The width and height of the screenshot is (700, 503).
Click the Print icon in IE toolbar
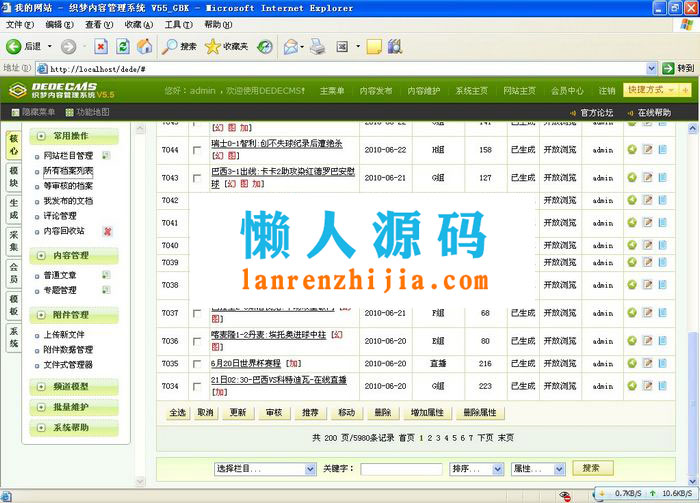pyautogui.click(x=317, y=46)
